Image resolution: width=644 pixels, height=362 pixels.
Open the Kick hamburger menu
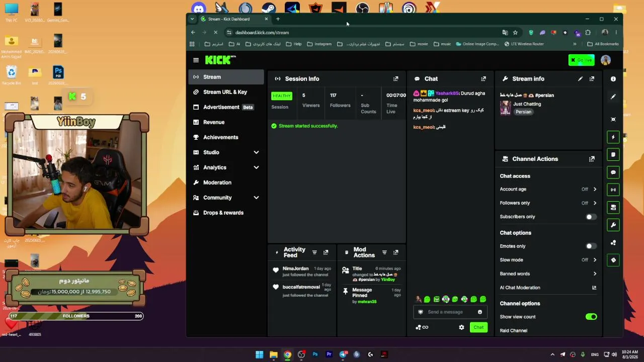click(196, 60)
